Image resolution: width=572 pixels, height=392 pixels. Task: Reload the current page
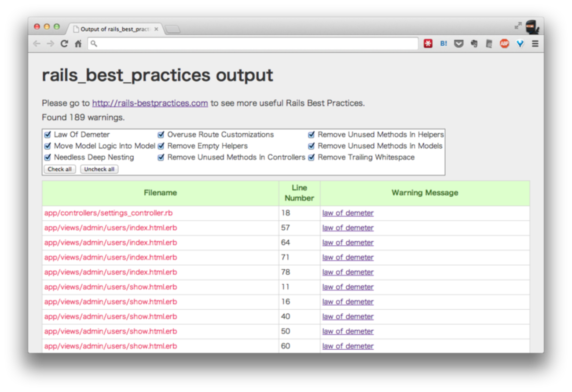tap(64, 44)
